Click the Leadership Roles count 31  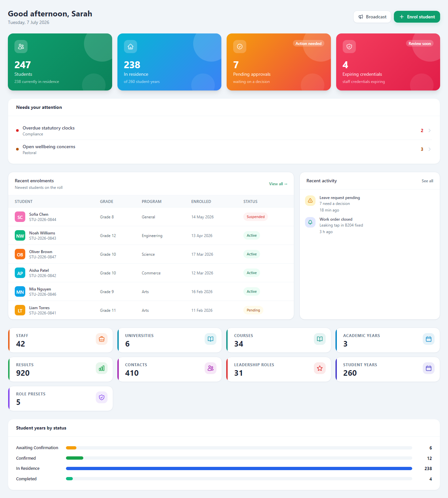[x=238, y=373]
